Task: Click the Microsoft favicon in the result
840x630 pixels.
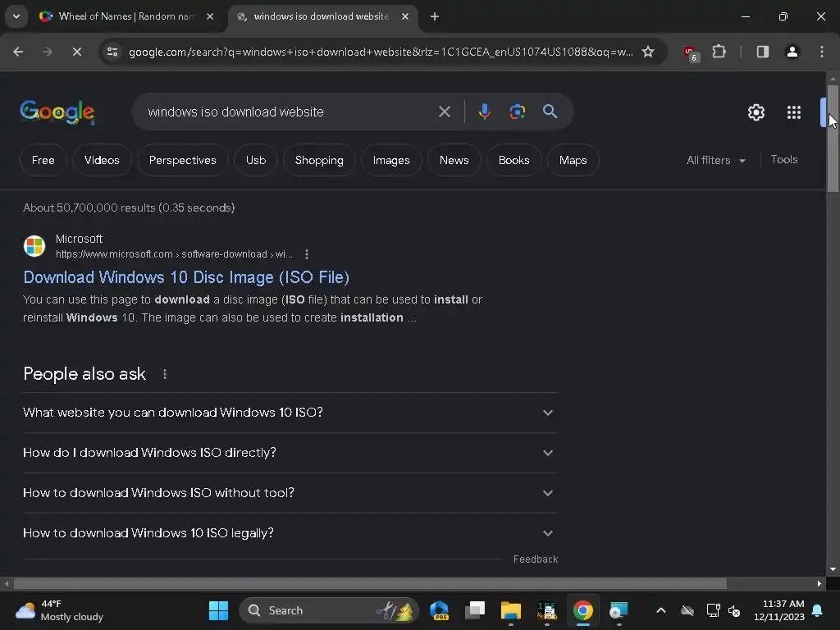Action: point(34,246)
